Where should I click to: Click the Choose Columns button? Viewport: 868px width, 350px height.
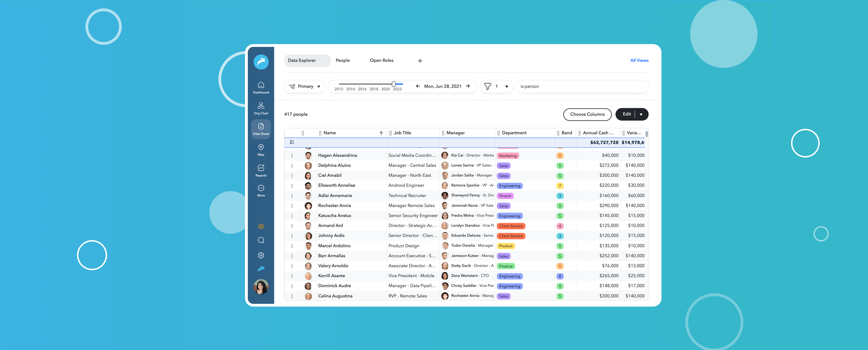pos(587,114)
